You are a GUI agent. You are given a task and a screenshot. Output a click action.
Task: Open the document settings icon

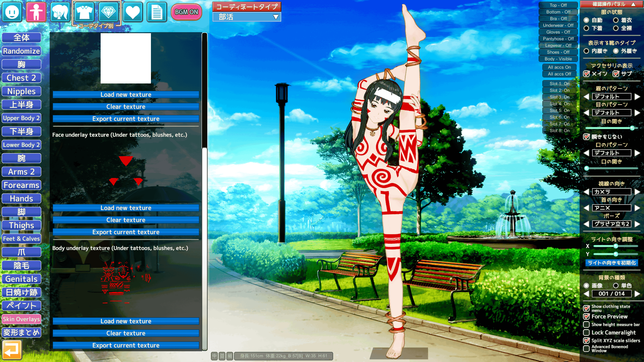(x=157, y=12)
